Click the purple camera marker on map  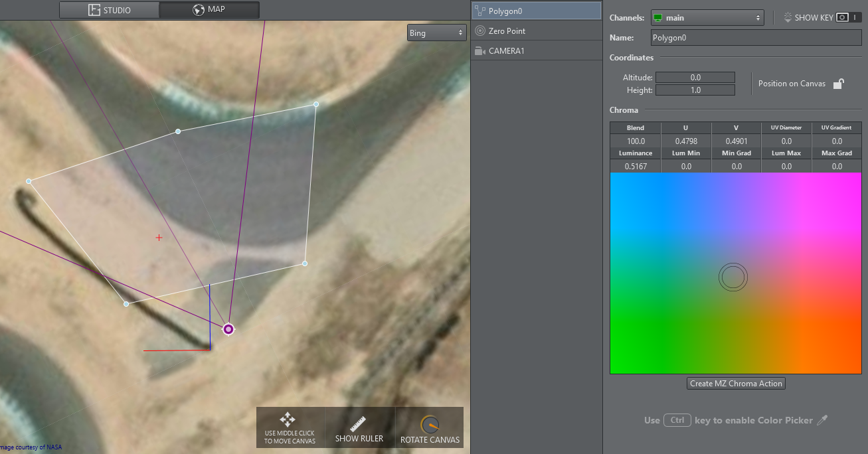(228, 329)
